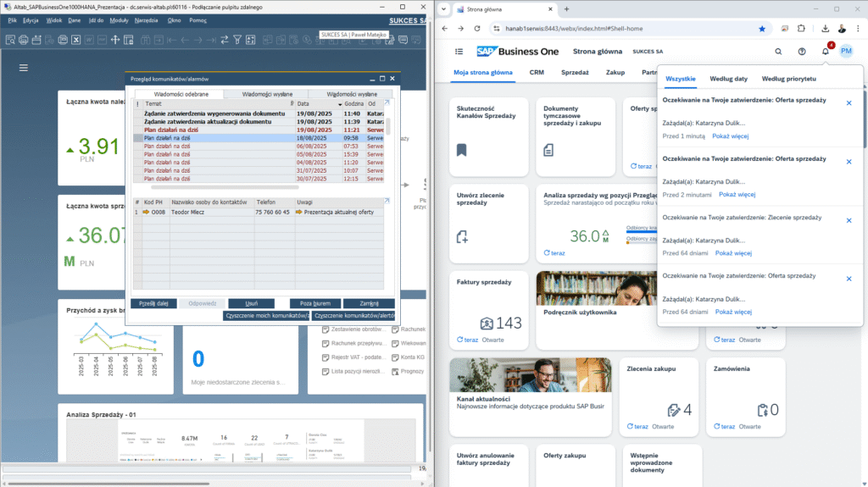
Task: Open Chrome extensions puzzle icon
Action: pos(801,28)
